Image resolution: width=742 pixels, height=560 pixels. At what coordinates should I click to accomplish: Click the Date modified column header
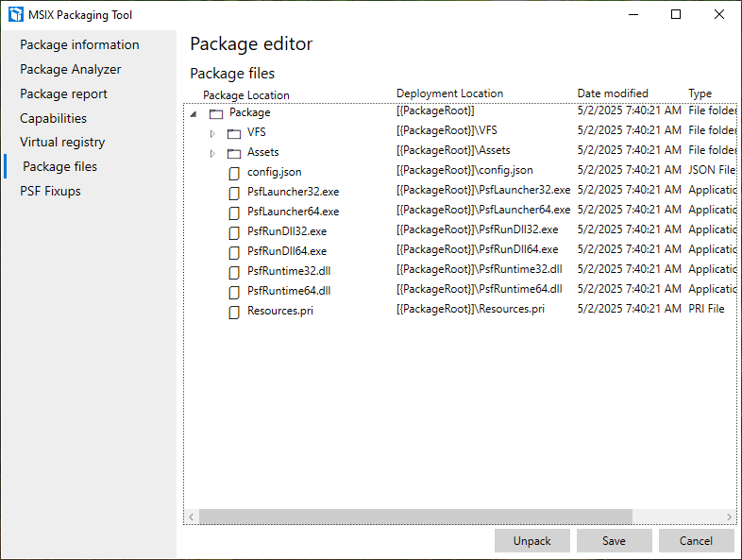[x=613, y=93]
